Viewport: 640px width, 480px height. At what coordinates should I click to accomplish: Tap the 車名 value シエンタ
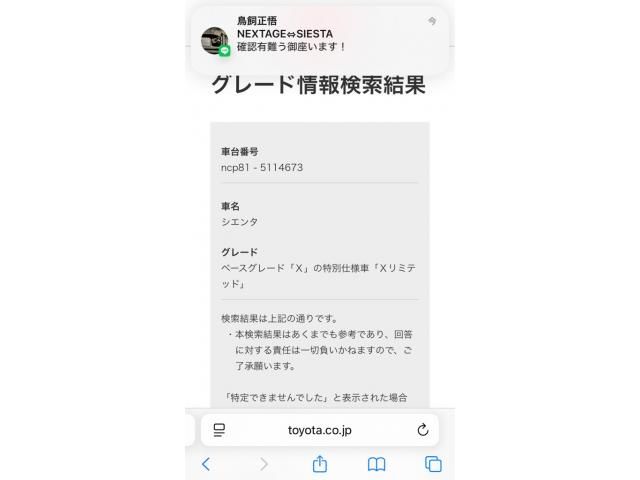[x=239, y=222]
